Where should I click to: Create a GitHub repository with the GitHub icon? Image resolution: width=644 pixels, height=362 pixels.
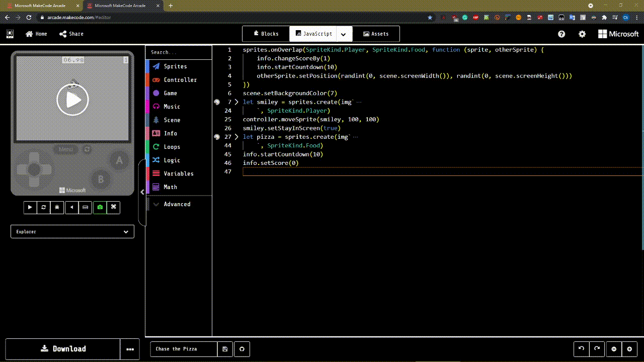point(242,349)
